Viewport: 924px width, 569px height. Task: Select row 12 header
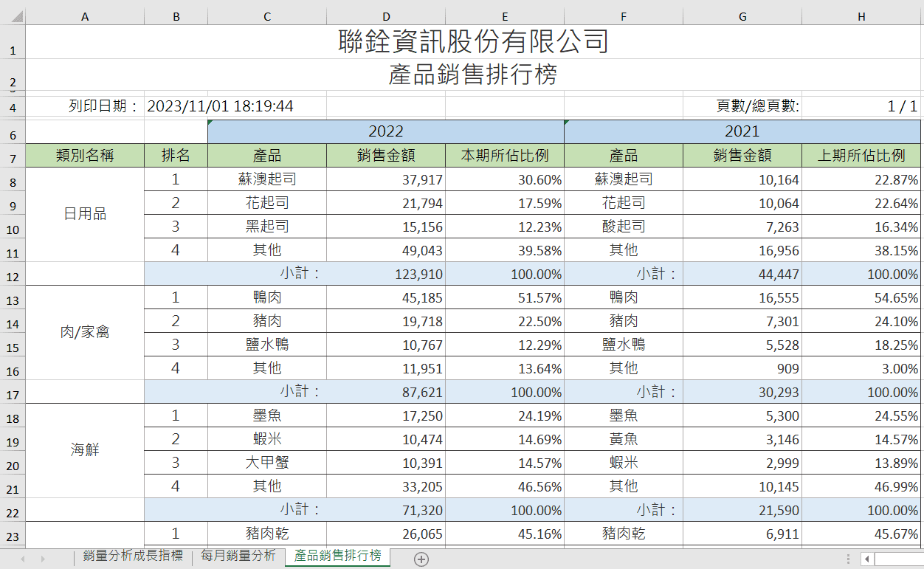(x=13, y=274)
